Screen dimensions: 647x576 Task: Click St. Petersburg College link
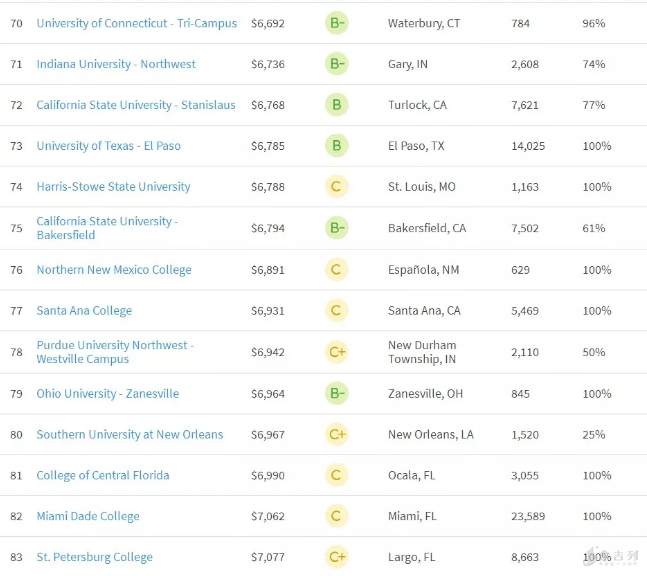(x=95, y=557)
